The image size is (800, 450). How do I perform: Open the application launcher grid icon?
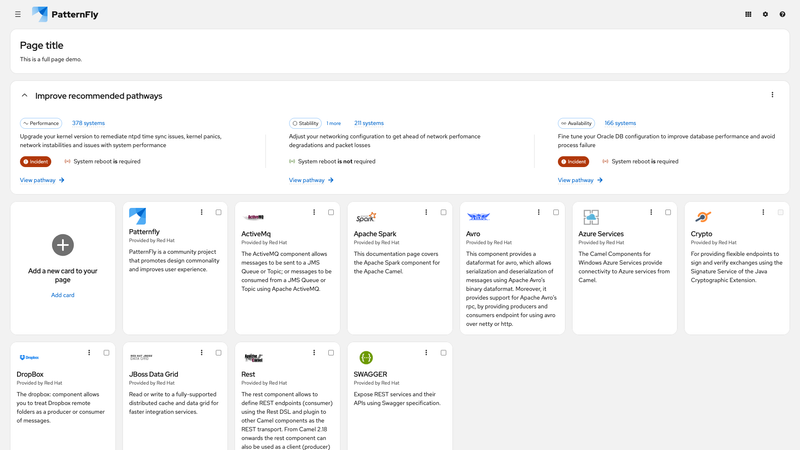click(x=748, y=14)
